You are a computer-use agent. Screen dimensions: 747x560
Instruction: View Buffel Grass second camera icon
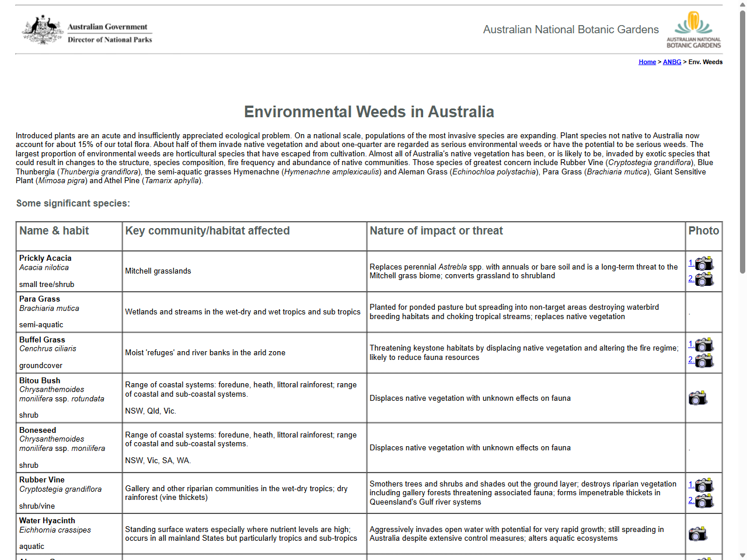[x=705, y=360]
